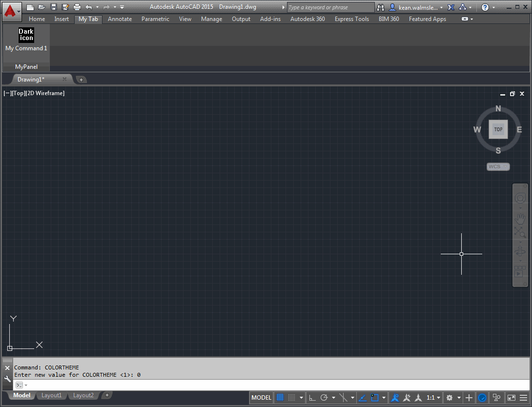Viewport: 532px width, 407px height.
Task: Toggle grid display in status bar
Action: 280,398
